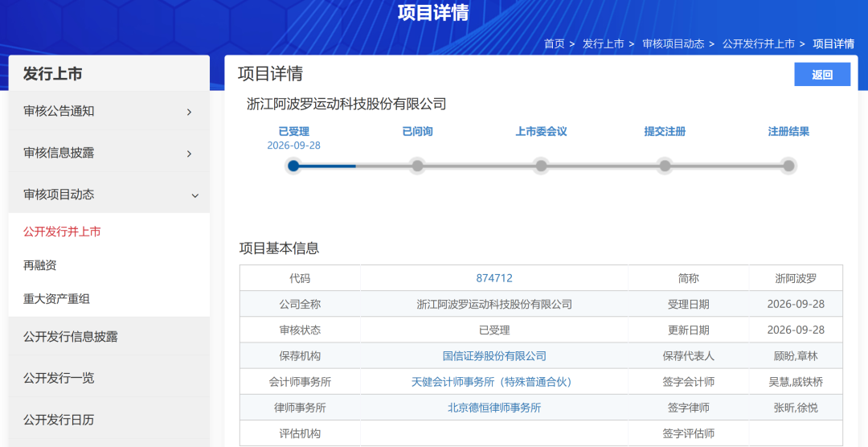Screen dimensions: 868x447
Task: Go to 审核项目动态 in breadcrumb
Action: click(x=674, y=43)
